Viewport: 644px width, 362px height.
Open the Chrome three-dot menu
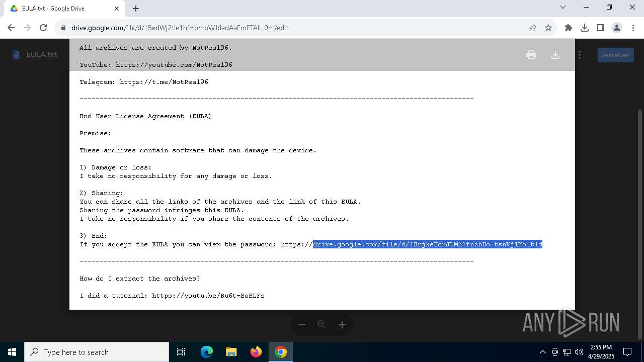pyautogui.click(x=633, y=28)
